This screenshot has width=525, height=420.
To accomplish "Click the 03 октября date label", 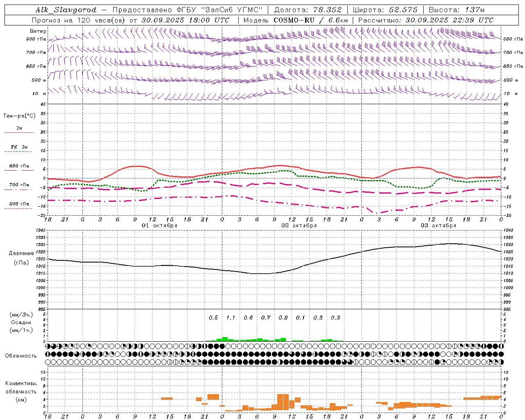I will click(x=438, y=226).
